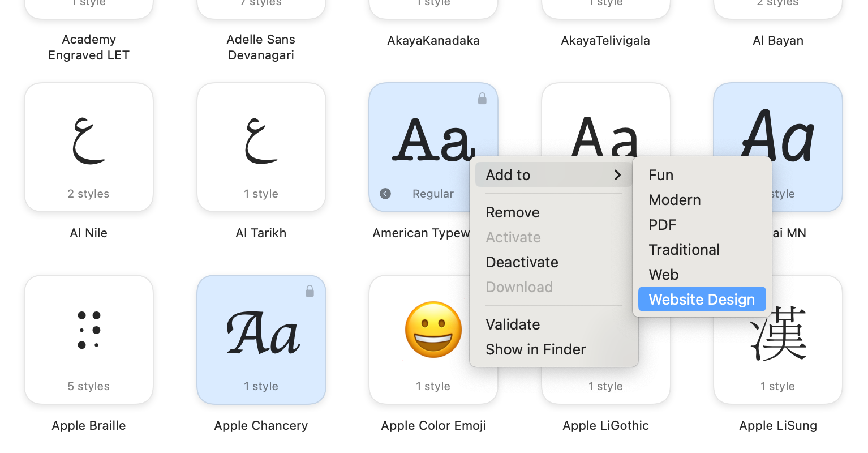Select Deactivate in the context menu
The width and height of the screenshot is (868, 453).
[x=522, y=262]
